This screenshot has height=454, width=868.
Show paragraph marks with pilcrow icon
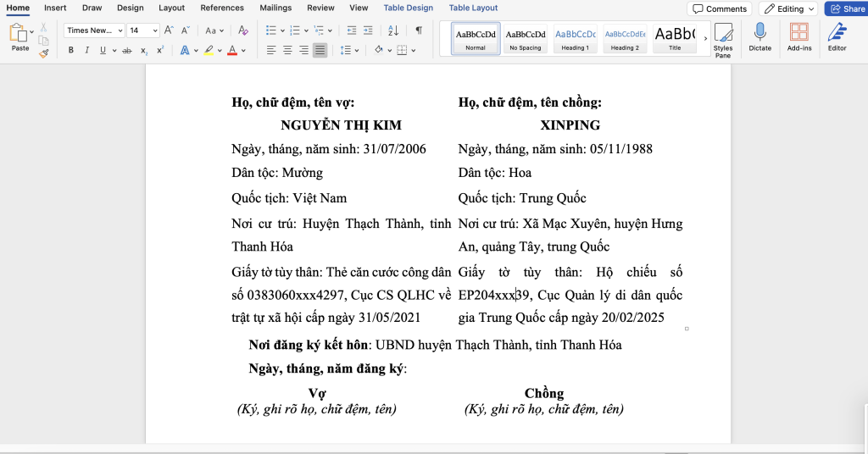[x=419, y=30]
